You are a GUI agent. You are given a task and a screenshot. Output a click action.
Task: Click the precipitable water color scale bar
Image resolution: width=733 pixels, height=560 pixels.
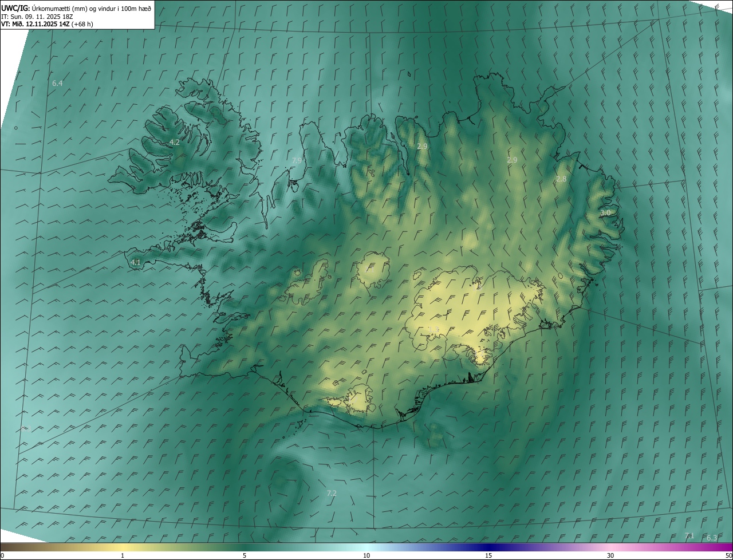(x=366, y=547)
